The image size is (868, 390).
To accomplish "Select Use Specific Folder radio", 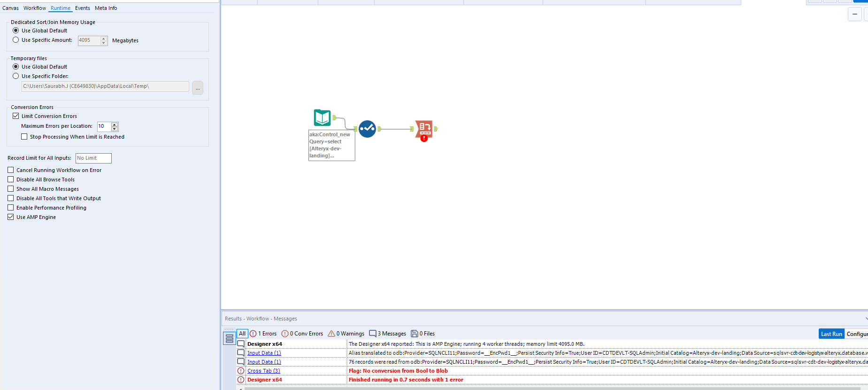I will point(16,76).
